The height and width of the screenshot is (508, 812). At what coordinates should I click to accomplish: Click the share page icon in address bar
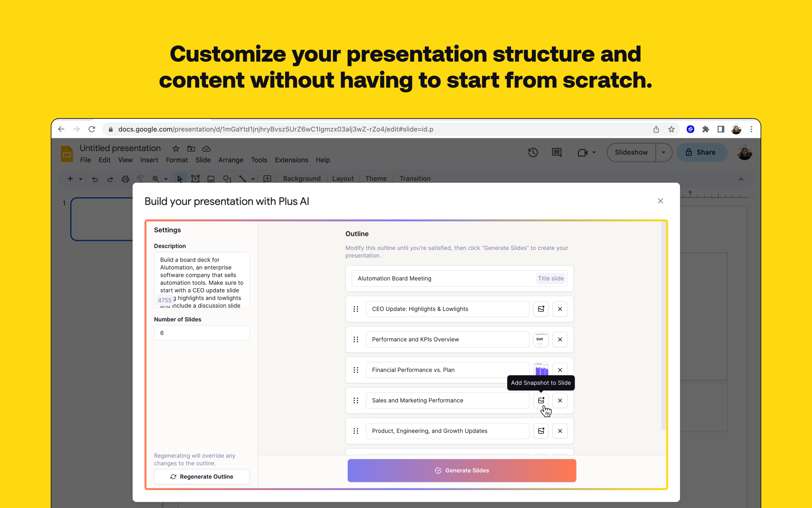point(656,129)
